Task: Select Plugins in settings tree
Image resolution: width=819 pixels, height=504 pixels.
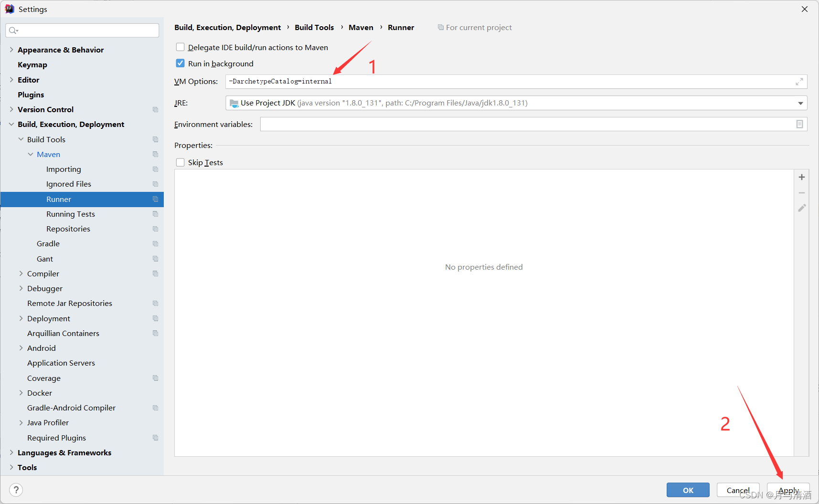Action: coord(31,94)
